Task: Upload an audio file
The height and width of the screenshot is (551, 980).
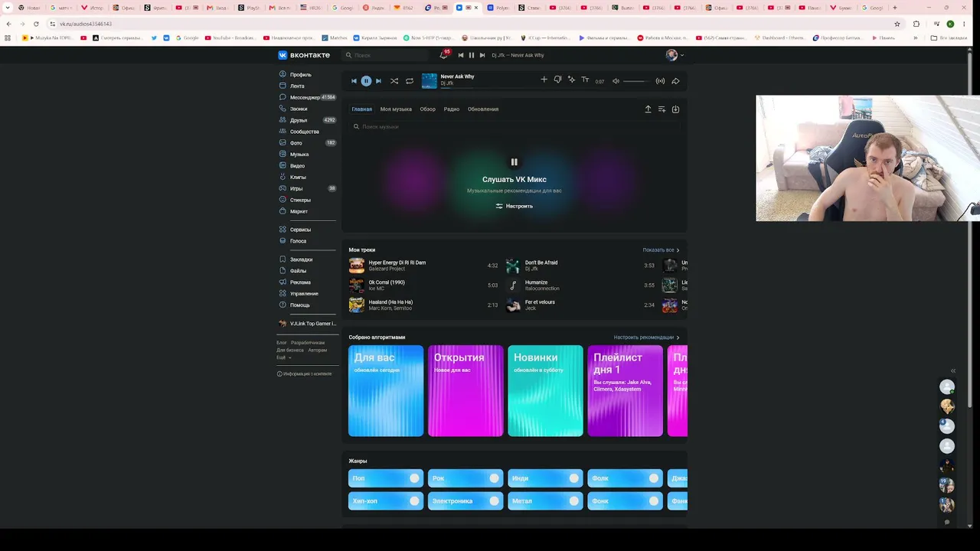Action: point(648,109)
